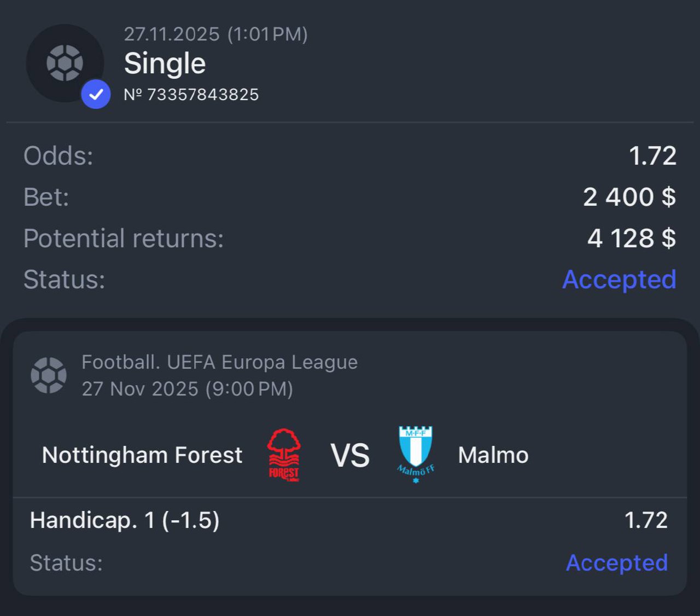Click the large football icon in header
The image size is (700, 616).
pyautogui.click(x=65, y=63)
